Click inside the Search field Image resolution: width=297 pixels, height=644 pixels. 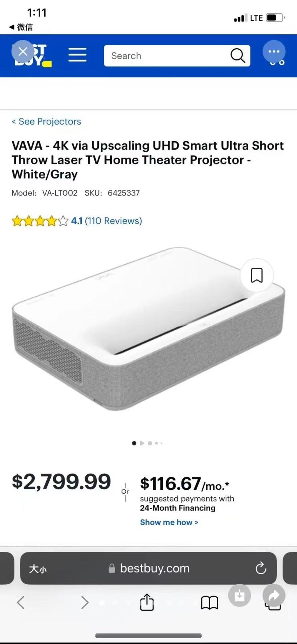click(166, 56)
